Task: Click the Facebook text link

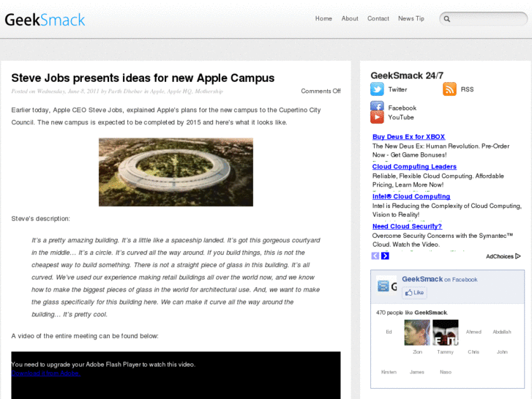Action: coord(402,108)
